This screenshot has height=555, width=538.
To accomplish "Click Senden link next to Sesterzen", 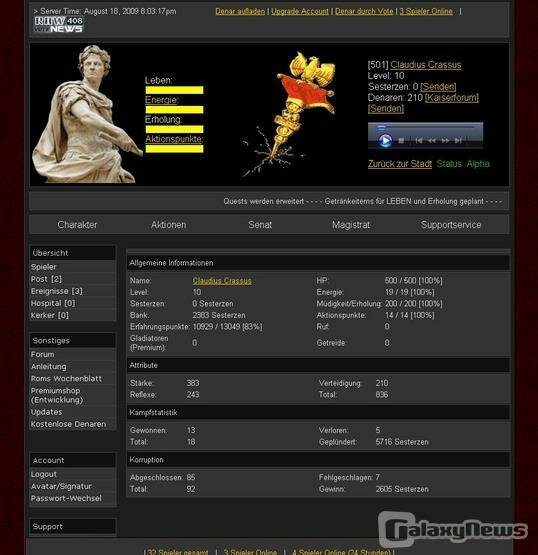I will click(x=438, y=87).
